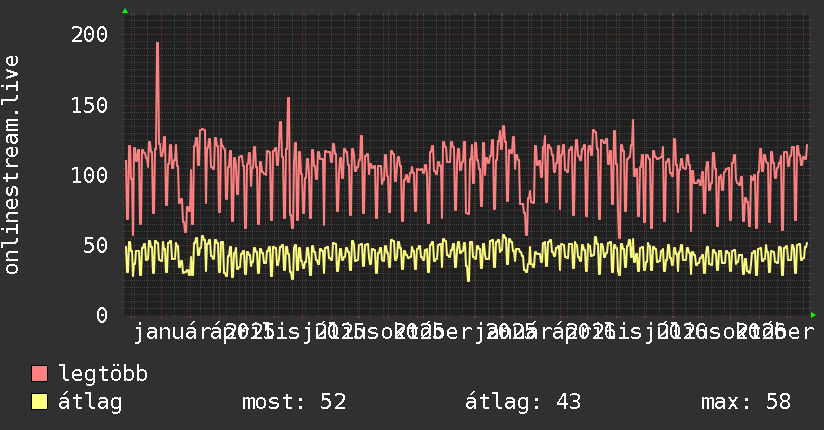
Task: Click the green arrow atop y-axis
Action: [125, 11]
